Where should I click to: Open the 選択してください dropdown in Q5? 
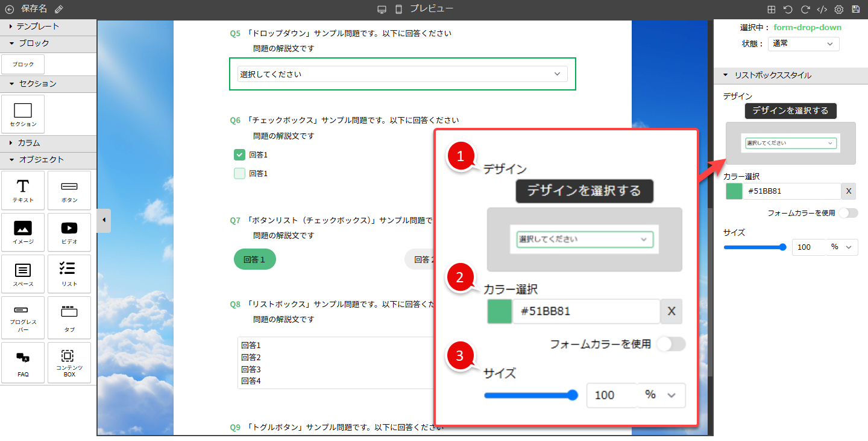402,74
